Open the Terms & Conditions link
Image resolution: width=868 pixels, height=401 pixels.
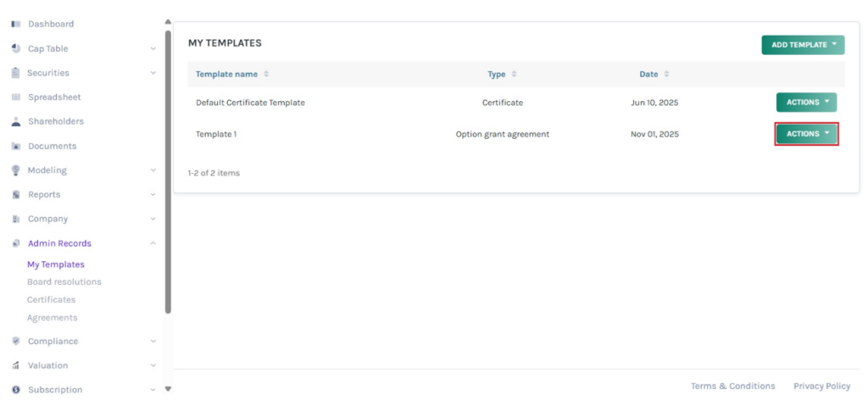pyautogui.click(x=732, y=387)
